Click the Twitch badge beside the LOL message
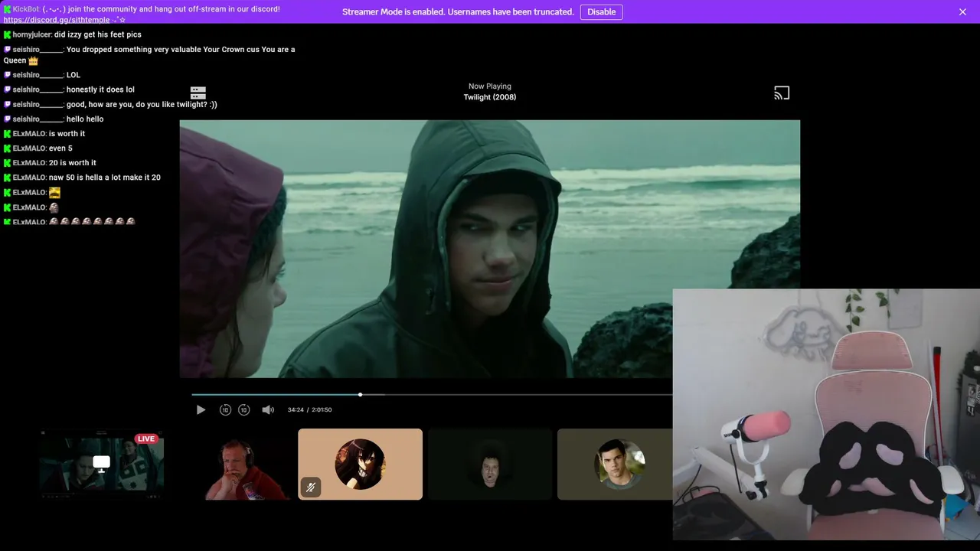 [x=8, y=75]
